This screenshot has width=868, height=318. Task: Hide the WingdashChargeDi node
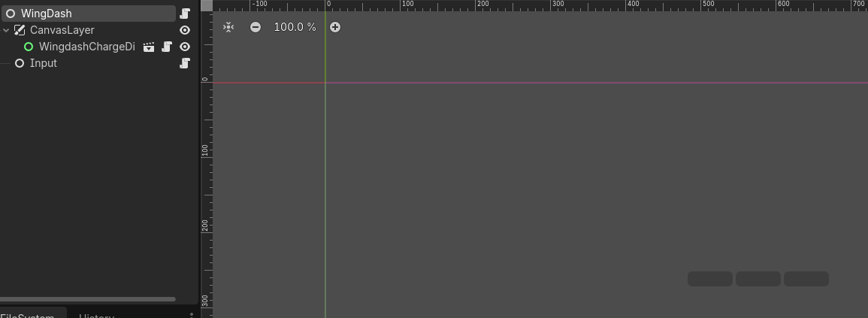click(185, 47)
